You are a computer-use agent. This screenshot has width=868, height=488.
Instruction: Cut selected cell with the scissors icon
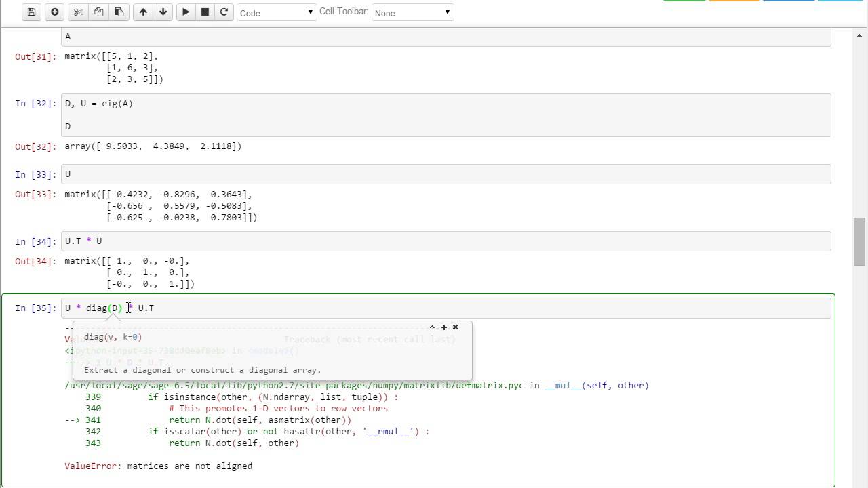tap(78, 12)
